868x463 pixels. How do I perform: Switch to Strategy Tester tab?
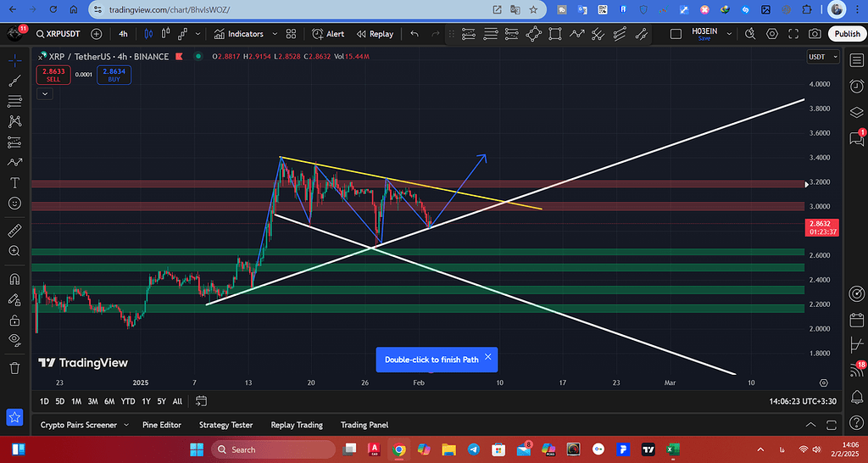pos(225,425)
